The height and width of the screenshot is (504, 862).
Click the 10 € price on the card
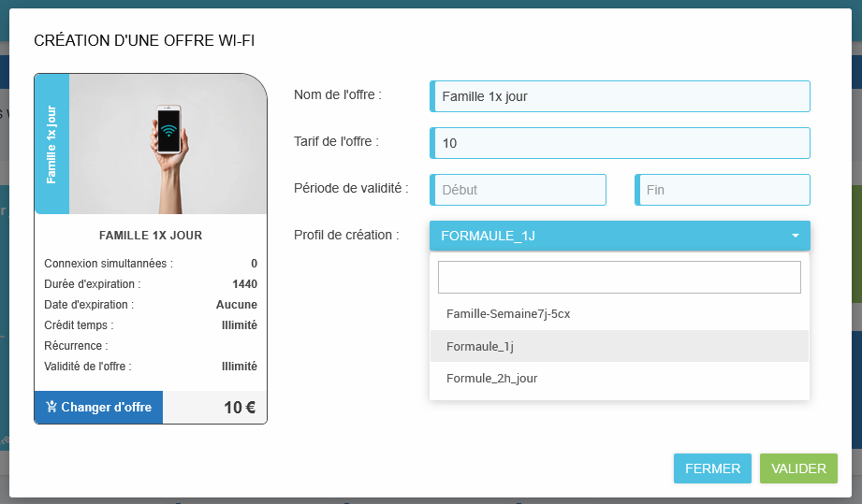[239, 408]
